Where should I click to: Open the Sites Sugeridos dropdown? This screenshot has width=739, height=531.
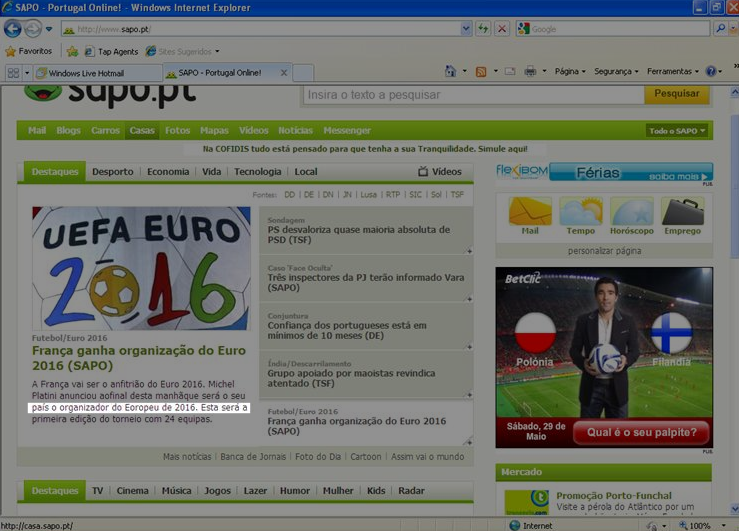[183, 51]
